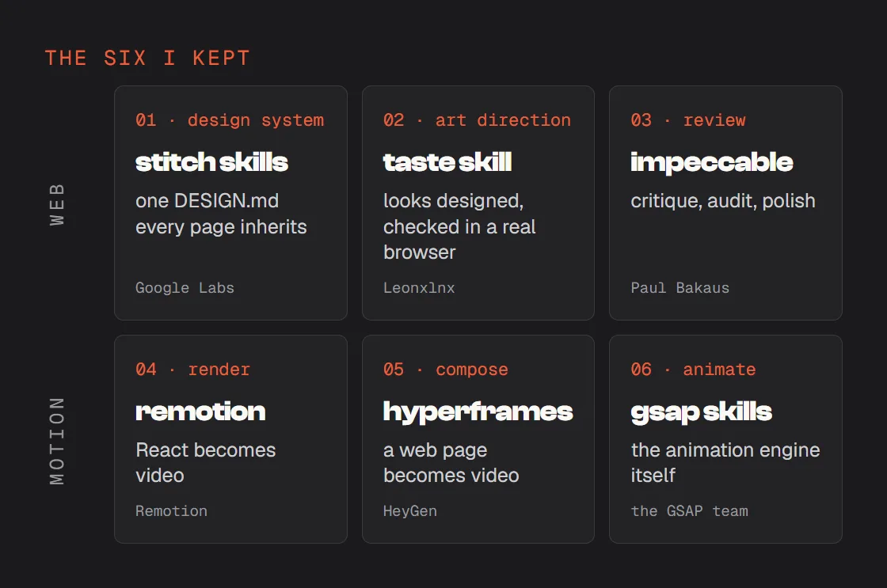Open the 'stitch skills' card title
Viewport: 887px width, 588px height.
coord(211,162)
